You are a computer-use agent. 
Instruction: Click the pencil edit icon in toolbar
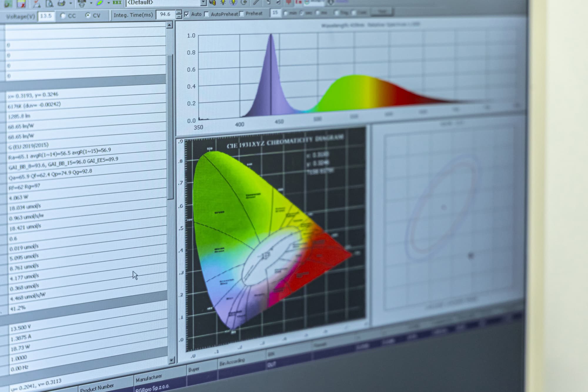(256, 3)
